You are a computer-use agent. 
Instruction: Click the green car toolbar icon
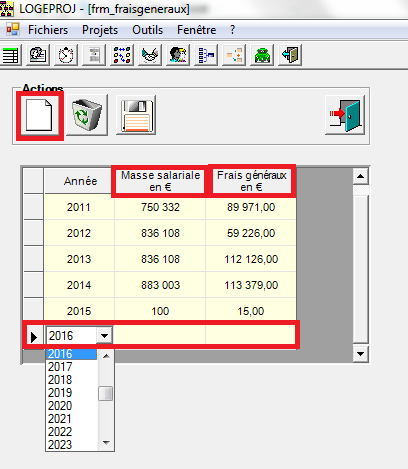tap(262, 55)
